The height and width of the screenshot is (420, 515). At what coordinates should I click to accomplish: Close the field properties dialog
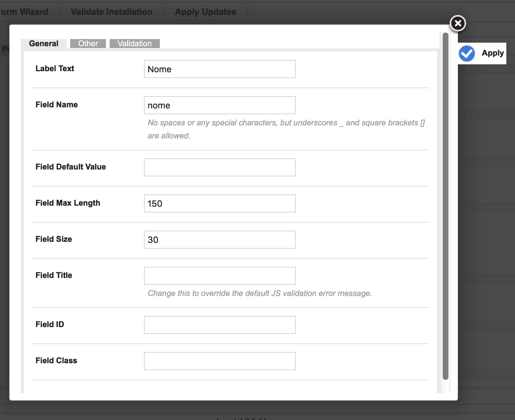pyautogui.click(x=457, y=23)
